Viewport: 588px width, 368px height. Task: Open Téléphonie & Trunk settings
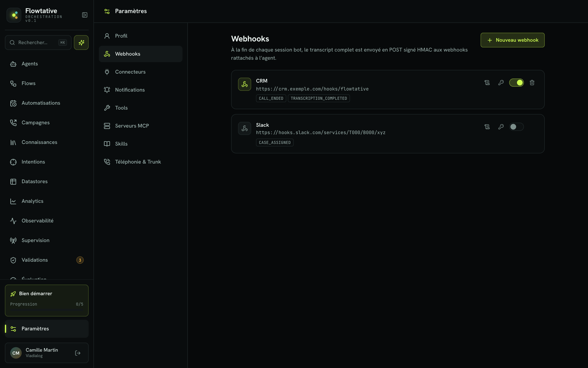tap(140, 162)
